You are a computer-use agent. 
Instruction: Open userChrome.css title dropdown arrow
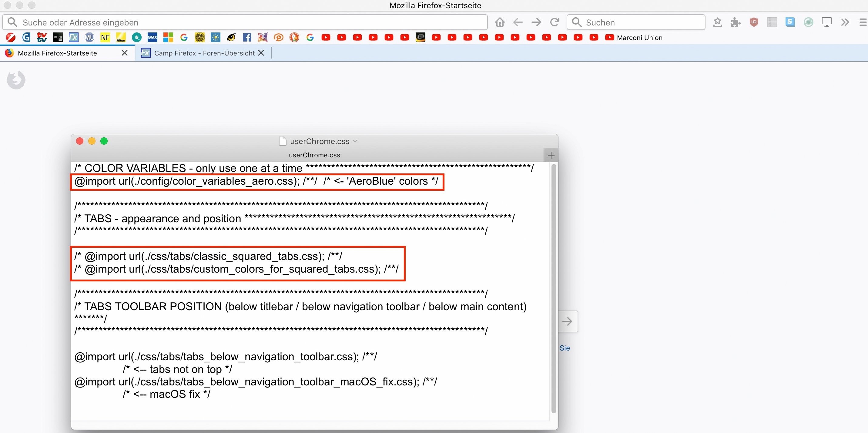click(x=355, y=141)
